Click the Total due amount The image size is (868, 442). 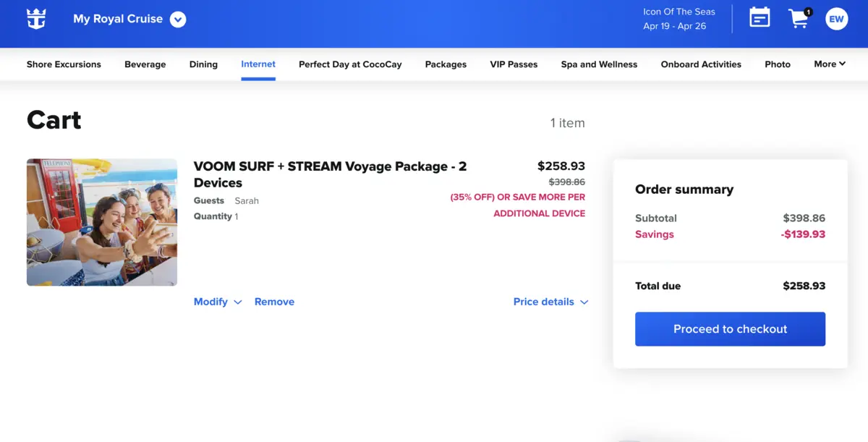click(x=804, y=286)
